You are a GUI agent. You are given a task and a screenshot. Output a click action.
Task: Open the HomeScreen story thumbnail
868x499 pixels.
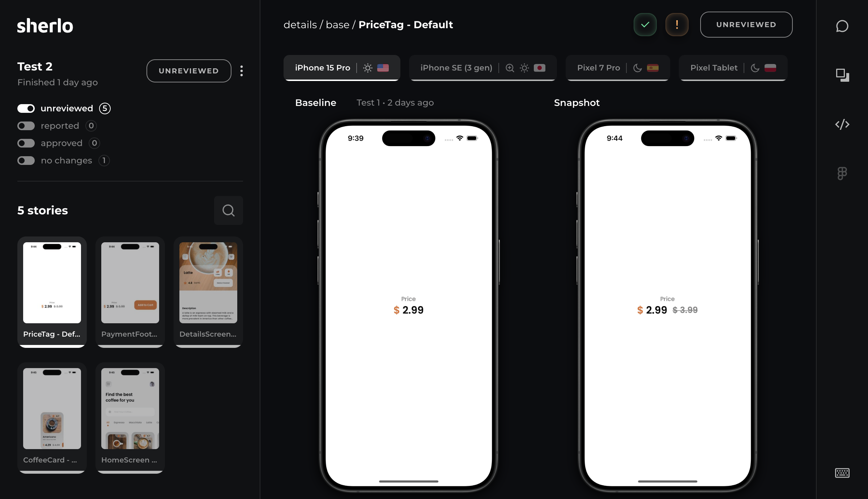tap(130, 418)
